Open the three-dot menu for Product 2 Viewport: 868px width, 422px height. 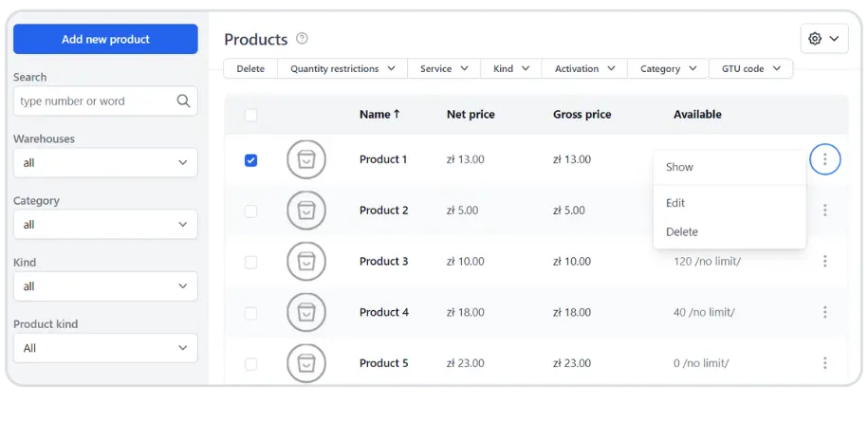pos(824,211)
